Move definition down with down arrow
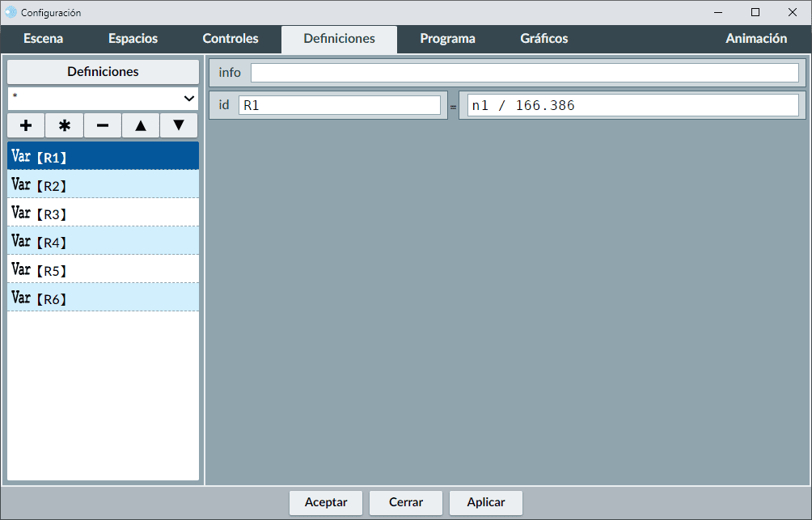Viewport: 812px width, 520px height. tap(179, 125)
